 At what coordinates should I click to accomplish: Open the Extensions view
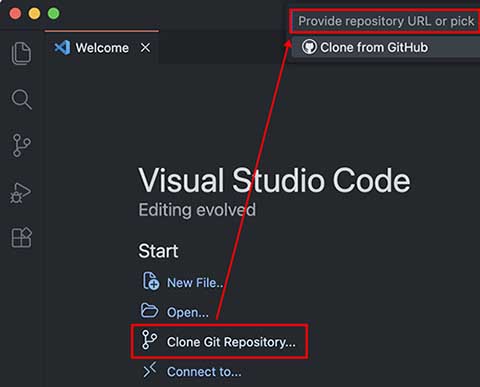tap(21, 238)
